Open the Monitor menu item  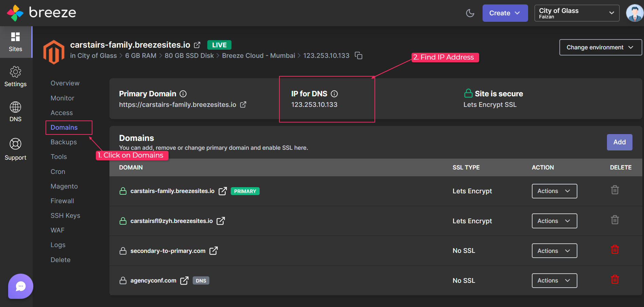[62, 98]
